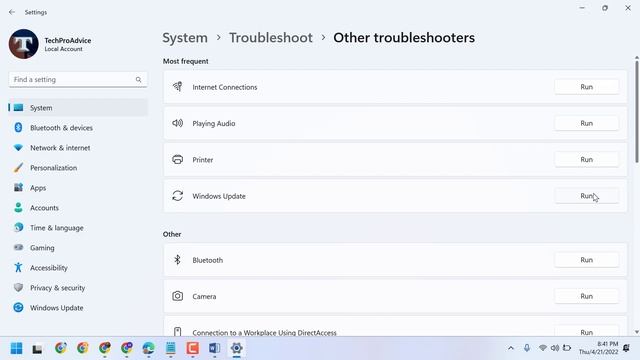Click the Personalization paintbrush icon
Viewport: 640px width, 360px height.
[18, 167]
